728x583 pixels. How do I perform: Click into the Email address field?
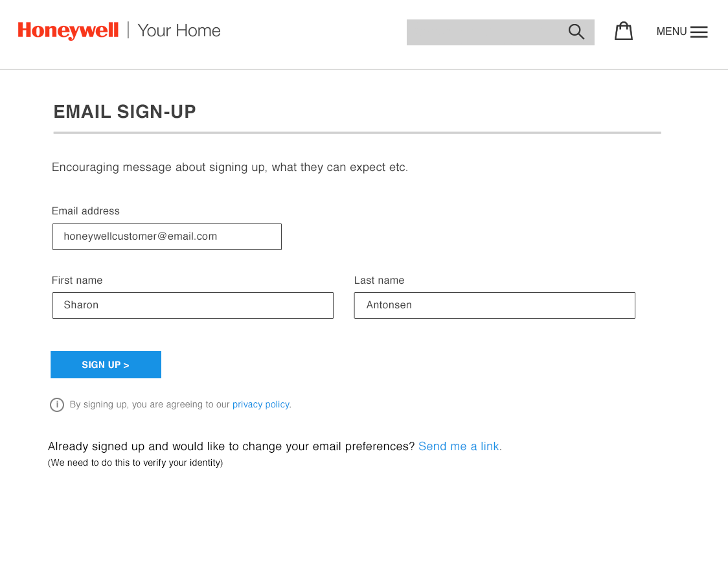[166, 236]
